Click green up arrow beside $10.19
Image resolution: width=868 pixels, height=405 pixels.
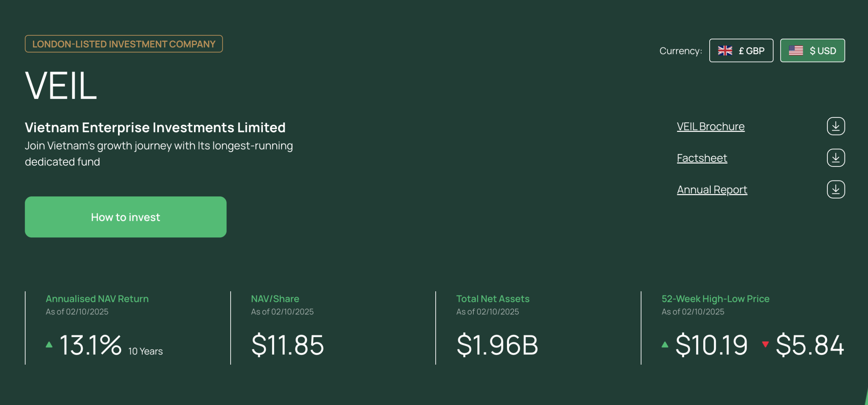point(665,345)
